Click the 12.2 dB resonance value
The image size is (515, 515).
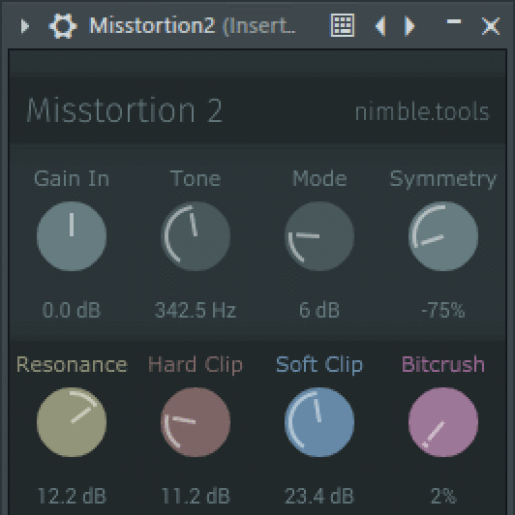[x=72, y=496]
